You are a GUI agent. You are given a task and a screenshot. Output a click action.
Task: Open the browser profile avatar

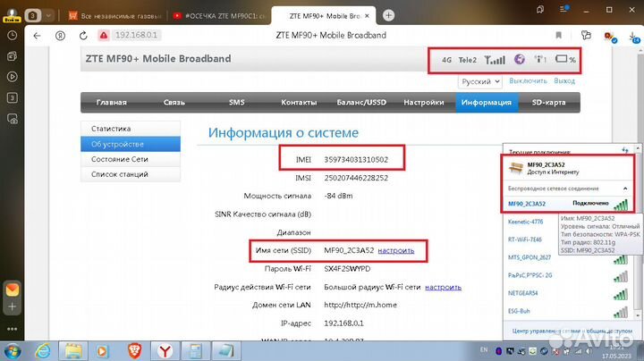(12, 15)
